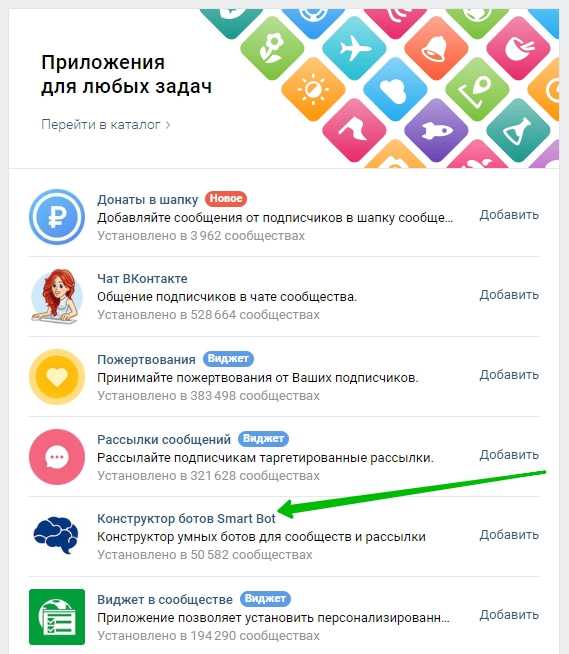Click the red bell tile in banner
The height and width of the screenshot is (654, 569).
(x=436, y=48)
